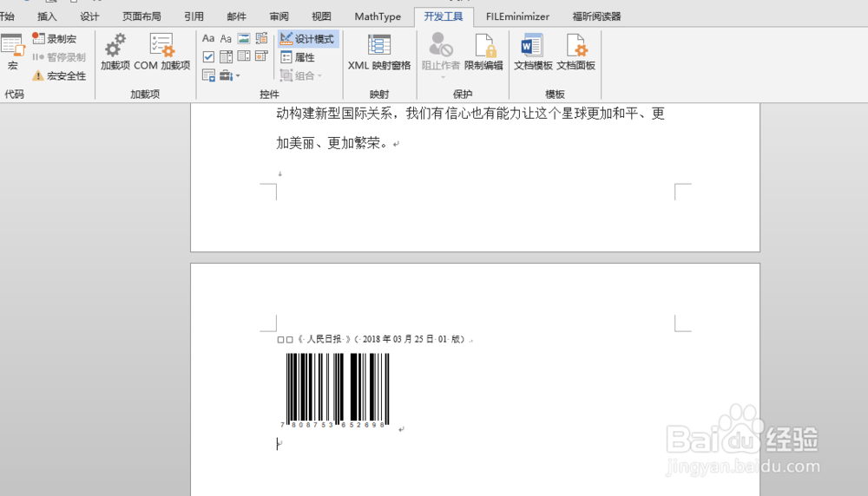
Task: Insert a building block gallery control
Action: (261, 39)
